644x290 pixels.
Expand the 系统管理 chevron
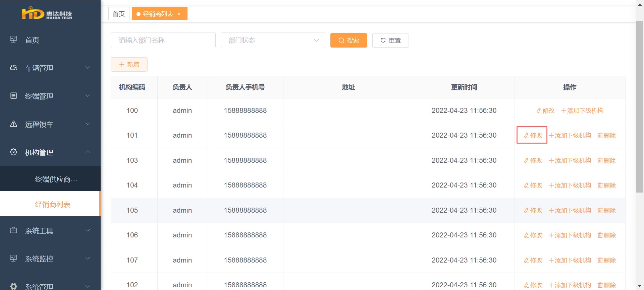click(88, 287)
